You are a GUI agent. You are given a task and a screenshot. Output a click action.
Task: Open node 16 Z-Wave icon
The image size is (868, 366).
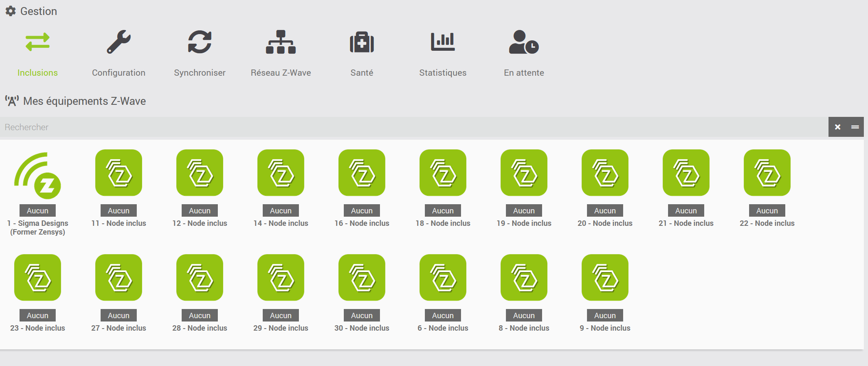point(362,173)
